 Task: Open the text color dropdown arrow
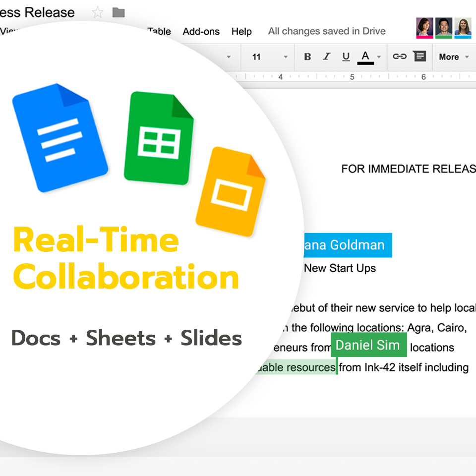(379, 57)
